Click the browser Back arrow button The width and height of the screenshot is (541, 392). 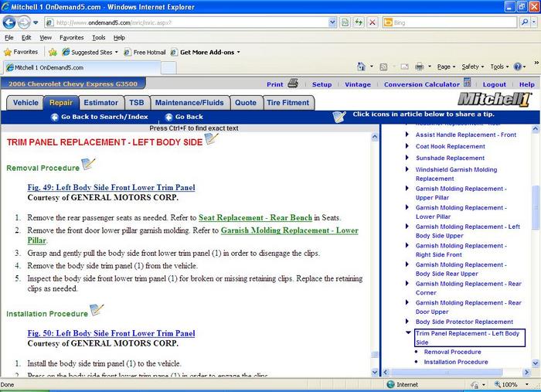point(9,22)
